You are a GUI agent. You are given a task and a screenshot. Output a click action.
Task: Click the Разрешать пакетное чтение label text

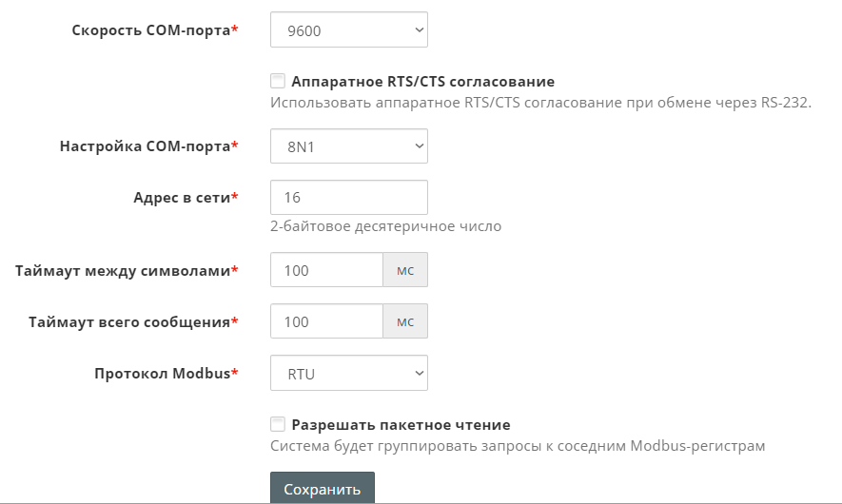tap(401, 425)
